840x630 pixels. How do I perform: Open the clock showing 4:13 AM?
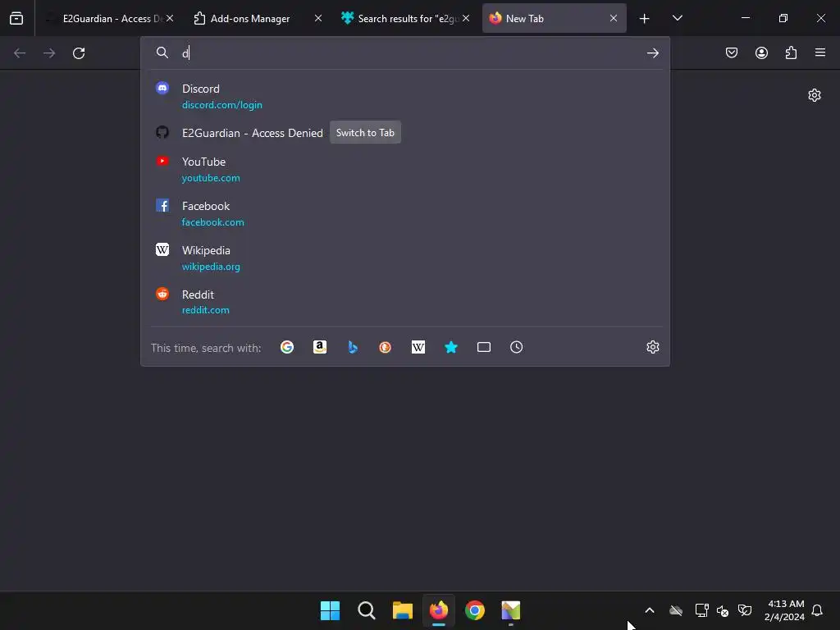click(x=785, y=610)
